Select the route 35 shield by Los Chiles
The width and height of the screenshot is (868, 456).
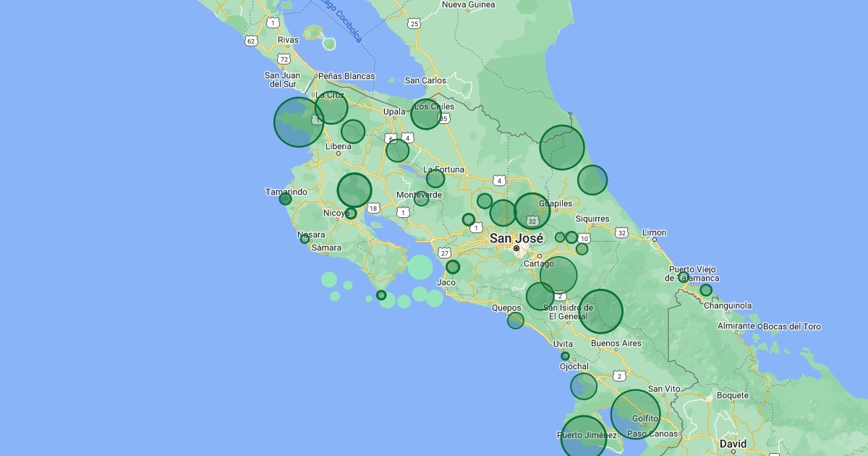(x=443, y=119)
